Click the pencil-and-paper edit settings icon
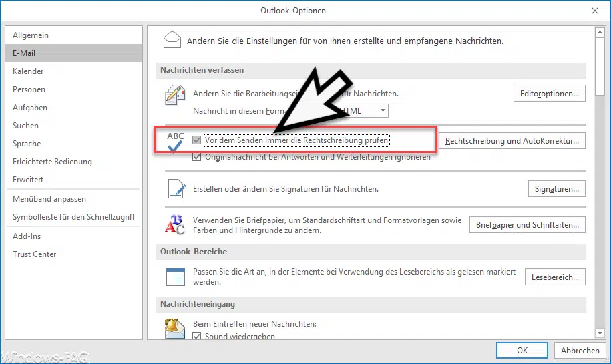Viewport: 611px width, 364px height. click(175, 95)
